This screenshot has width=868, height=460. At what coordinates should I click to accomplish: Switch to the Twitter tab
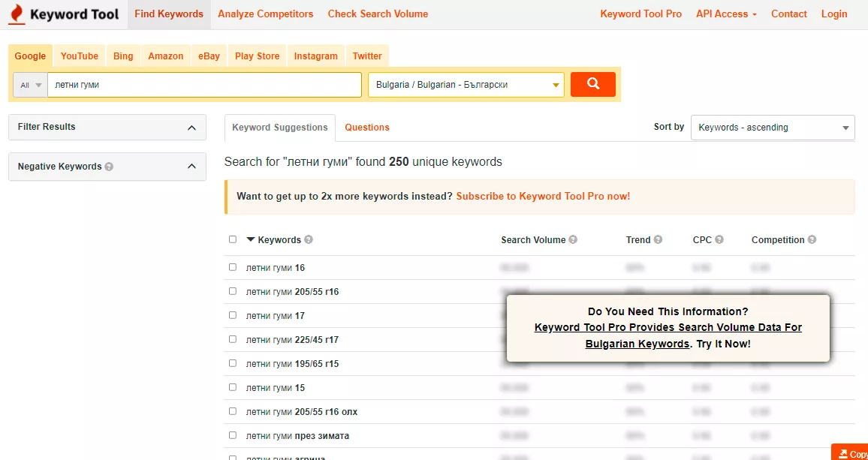pyautogui.click(x=367, y=56)
